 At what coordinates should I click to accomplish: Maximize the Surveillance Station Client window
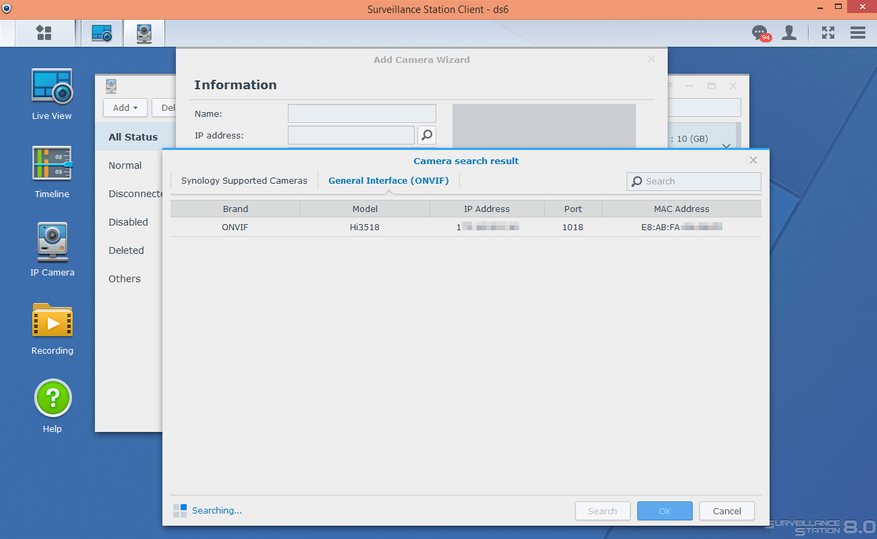click(x=838, y=7)
